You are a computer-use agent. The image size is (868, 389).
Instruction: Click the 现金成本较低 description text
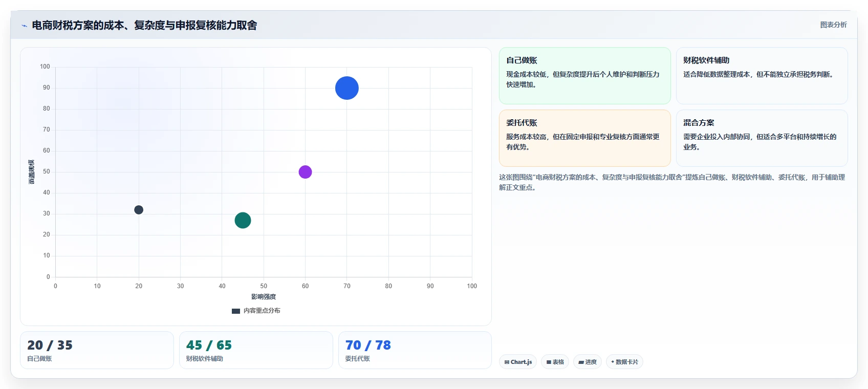pos(583,79)
